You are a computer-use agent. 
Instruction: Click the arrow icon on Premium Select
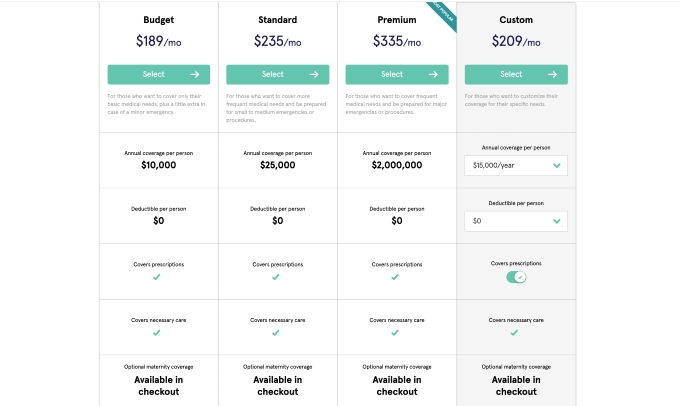pyautogui.click(x=433, y=75)
